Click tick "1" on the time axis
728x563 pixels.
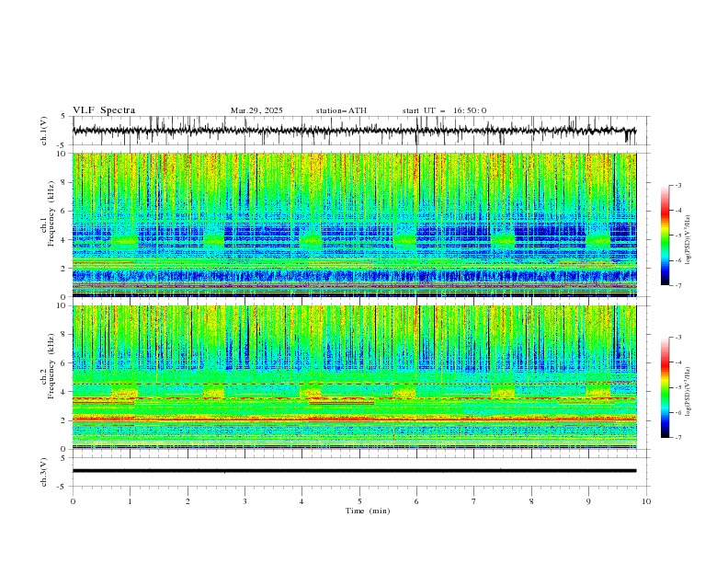130,501
